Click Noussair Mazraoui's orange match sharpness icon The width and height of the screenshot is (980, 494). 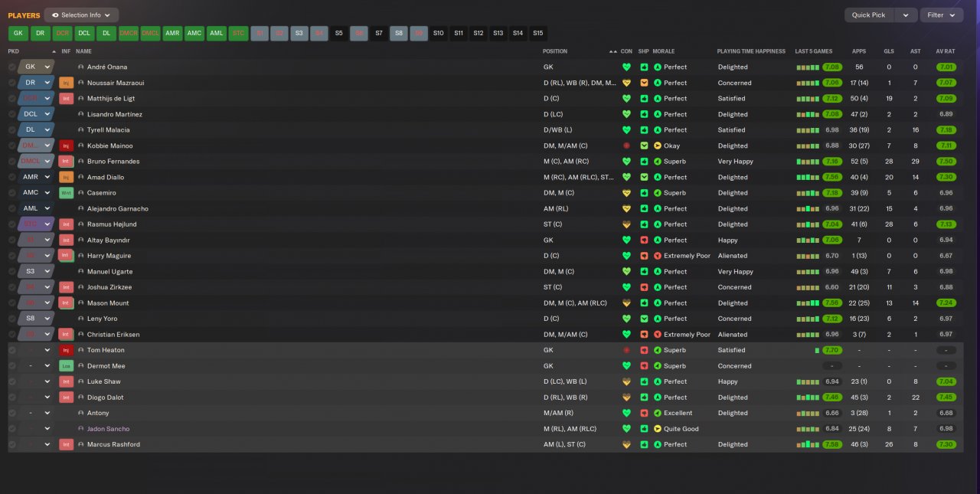coord(644,83)
